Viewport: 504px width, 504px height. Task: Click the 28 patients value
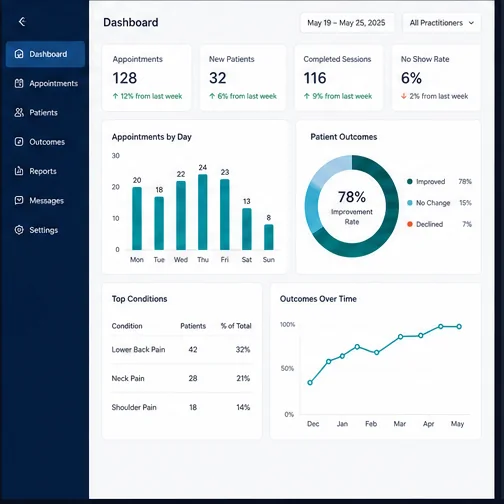(x=193, y=378)
